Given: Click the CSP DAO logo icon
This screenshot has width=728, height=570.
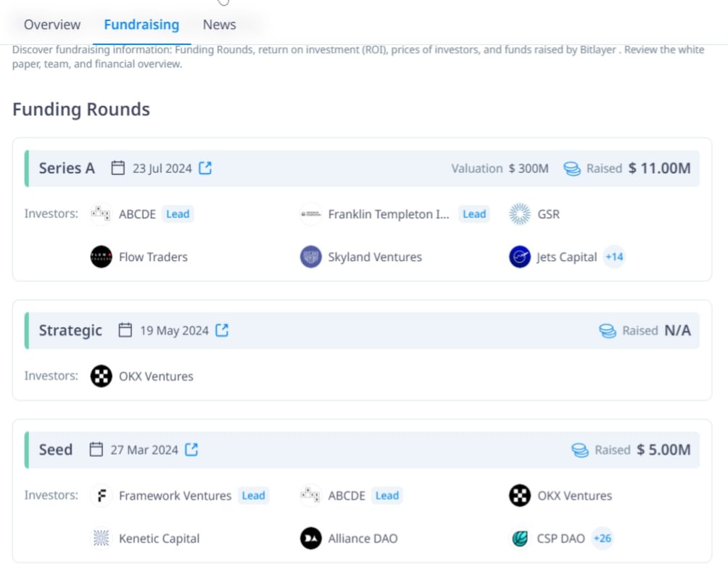Looking at the screenshot, I should coord(520,538).
